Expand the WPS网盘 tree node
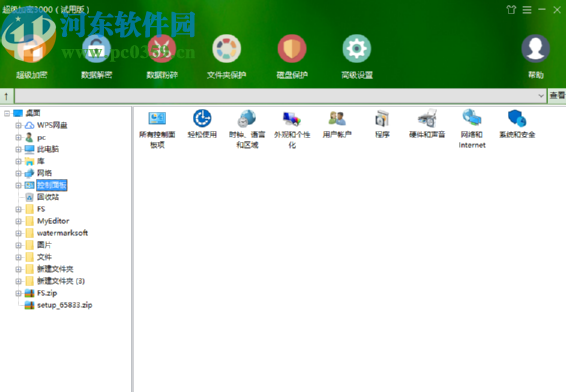 tap(18, 125)
